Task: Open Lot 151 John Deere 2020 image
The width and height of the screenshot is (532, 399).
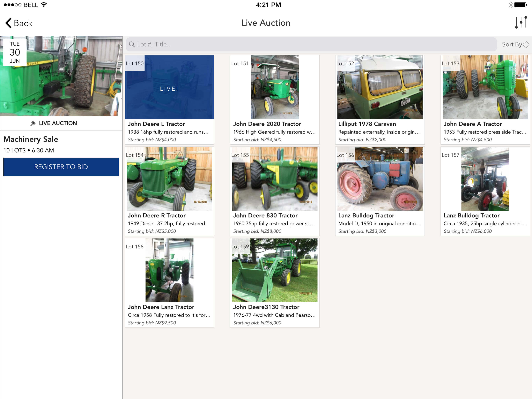Action: tap(275, 87)
